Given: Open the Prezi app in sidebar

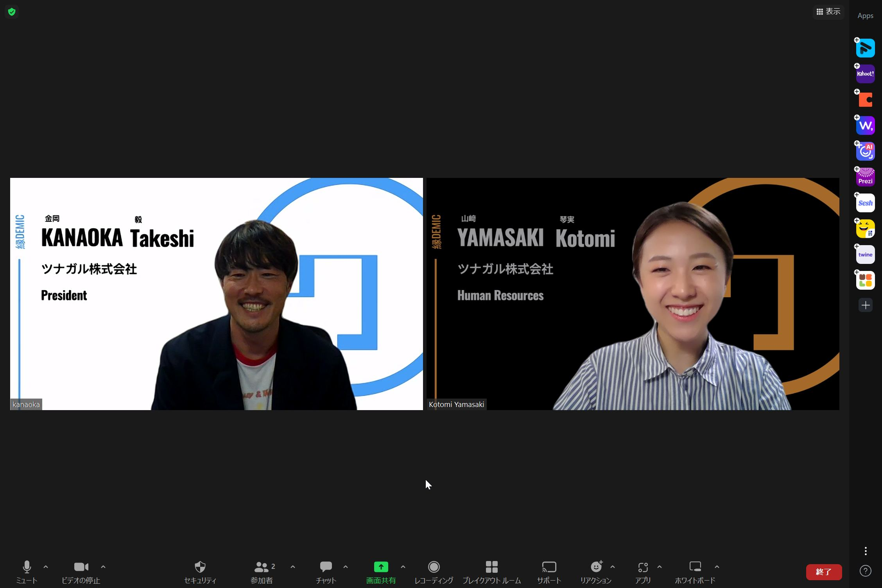Looking at the screenshot, I should 865,177.
